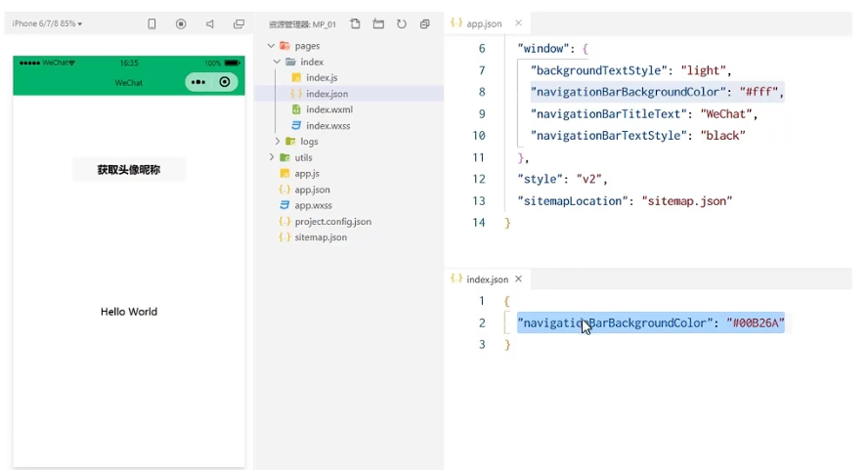Click the simulator device rotate icon
The image size is (868, 470).
[x=152, y=23]
